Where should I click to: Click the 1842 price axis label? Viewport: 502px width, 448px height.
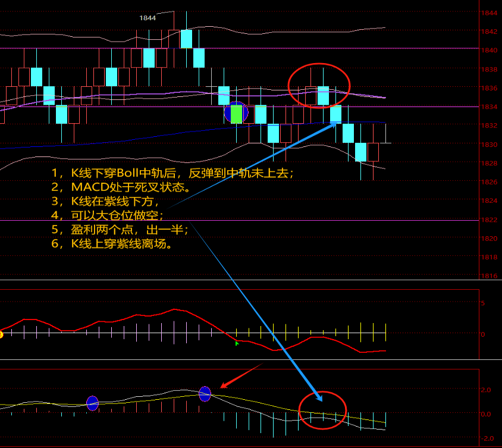(x=489, y=32)
